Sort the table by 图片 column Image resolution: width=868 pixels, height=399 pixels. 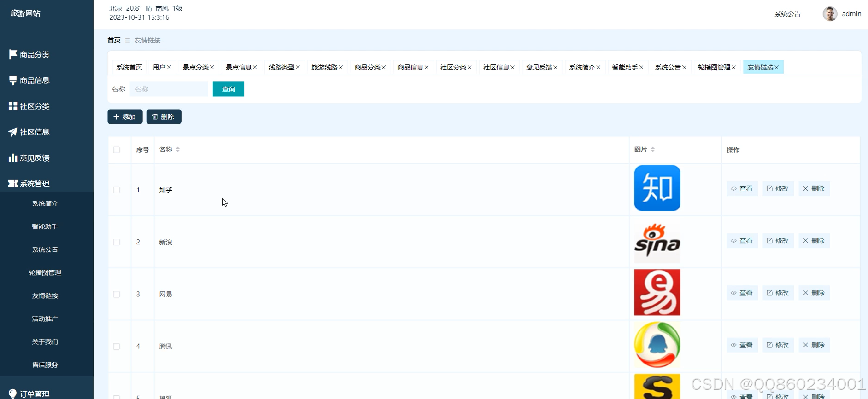[653, 150]
